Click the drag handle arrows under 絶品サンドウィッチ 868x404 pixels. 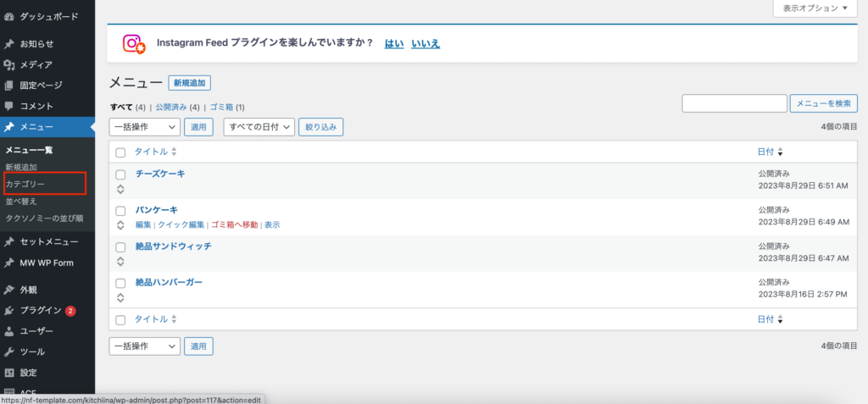pos(120,261)
